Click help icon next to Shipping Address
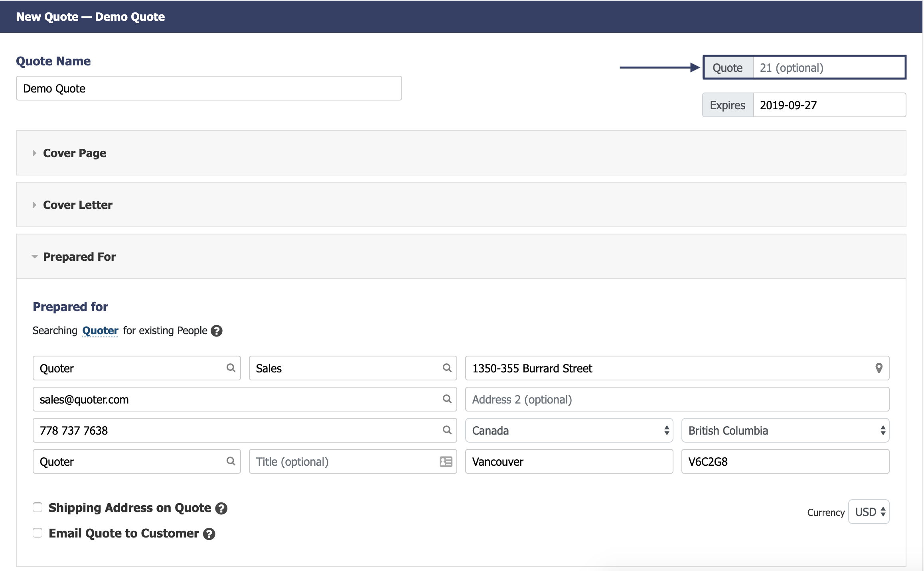 click(221, 508)
